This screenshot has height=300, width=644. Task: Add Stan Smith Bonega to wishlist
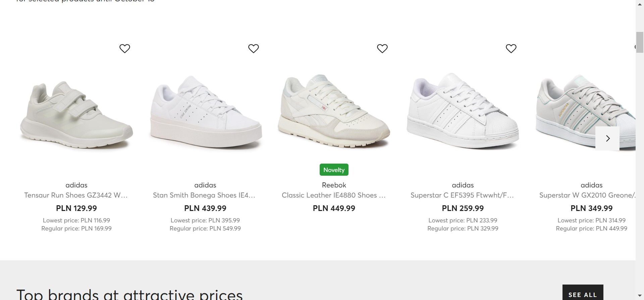[x=254, y=49]
